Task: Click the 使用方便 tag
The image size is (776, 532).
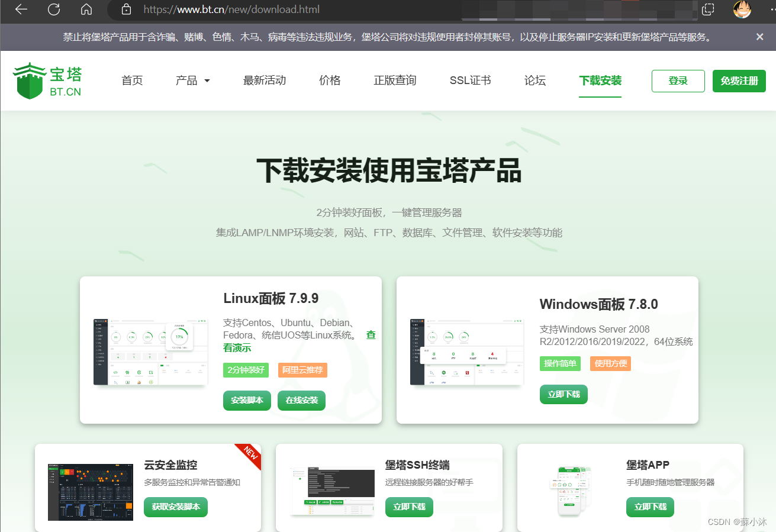Action: (610, 363)
